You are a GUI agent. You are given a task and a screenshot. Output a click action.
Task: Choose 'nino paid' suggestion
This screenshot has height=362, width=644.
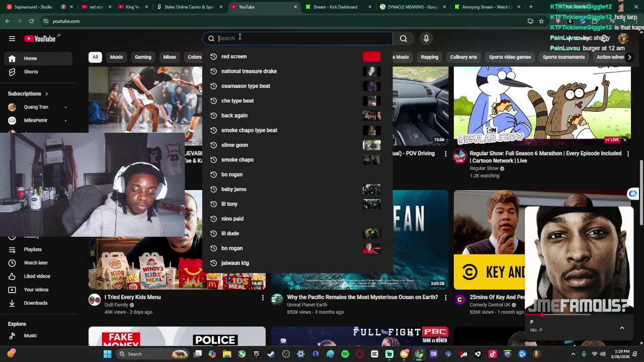297,219
